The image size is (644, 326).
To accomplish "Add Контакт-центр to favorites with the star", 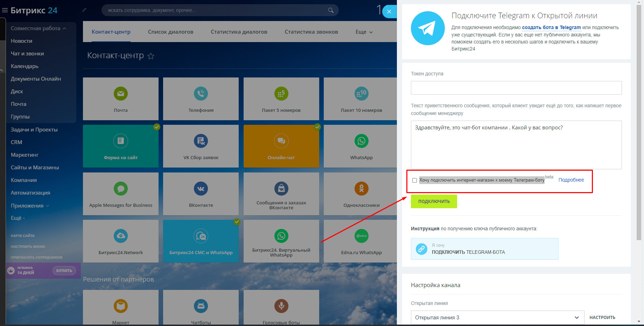I will click(x=151, y=56).
